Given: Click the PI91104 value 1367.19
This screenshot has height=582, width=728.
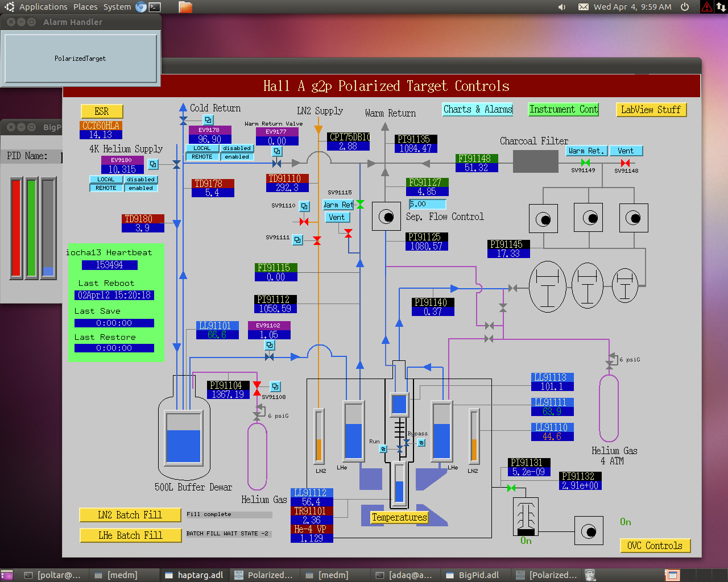Looking at the screenshot, I should (x=228, y=394).
